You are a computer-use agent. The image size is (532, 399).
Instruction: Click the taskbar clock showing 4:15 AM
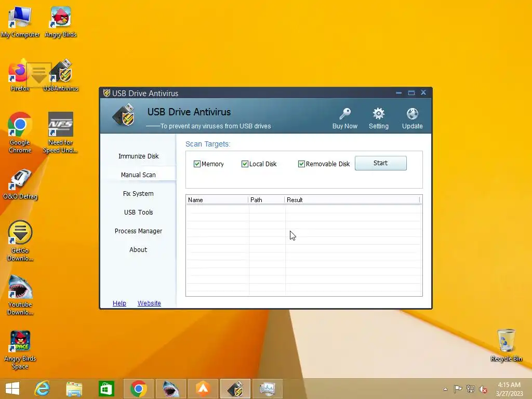509,389
